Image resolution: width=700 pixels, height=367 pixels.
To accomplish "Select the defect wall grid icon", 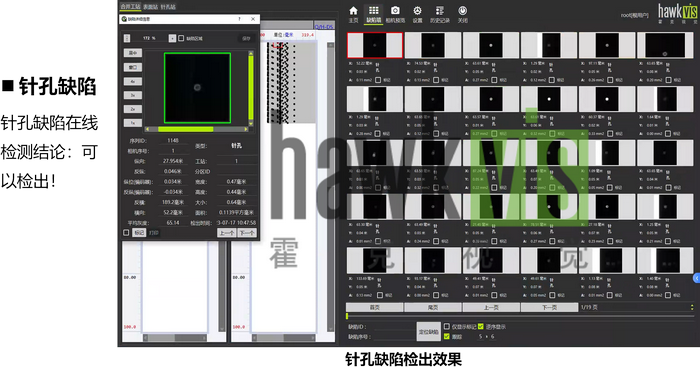I will pos(374,13).
